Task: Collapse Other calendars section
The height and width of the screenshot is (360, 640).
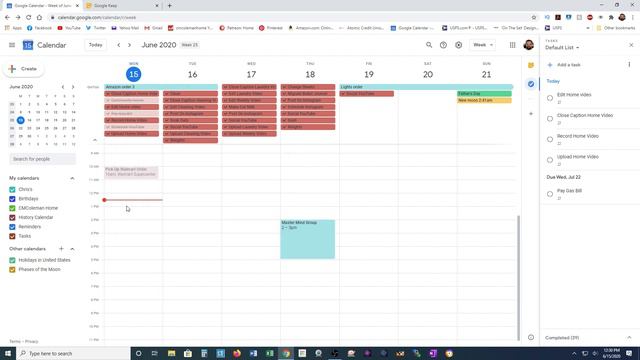Action: coord(72,249)
